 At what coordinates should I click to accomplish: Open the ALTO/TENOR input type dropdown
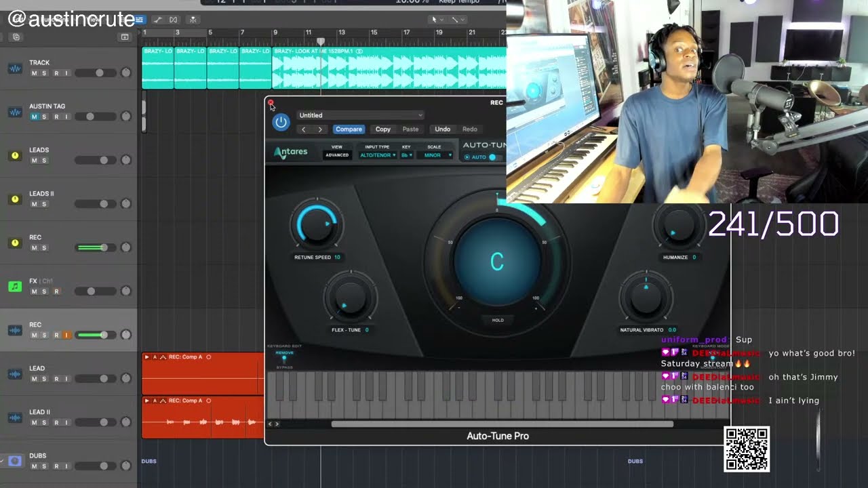(x=377, y=155)
